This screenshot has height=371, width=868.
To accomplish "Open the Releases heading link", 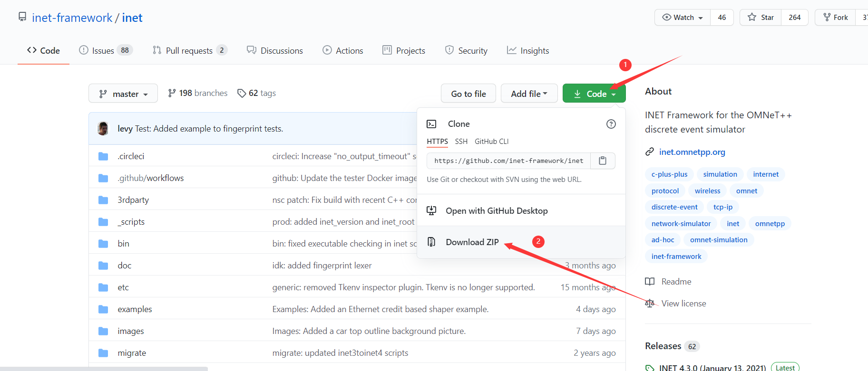I will tap(663, 346).
